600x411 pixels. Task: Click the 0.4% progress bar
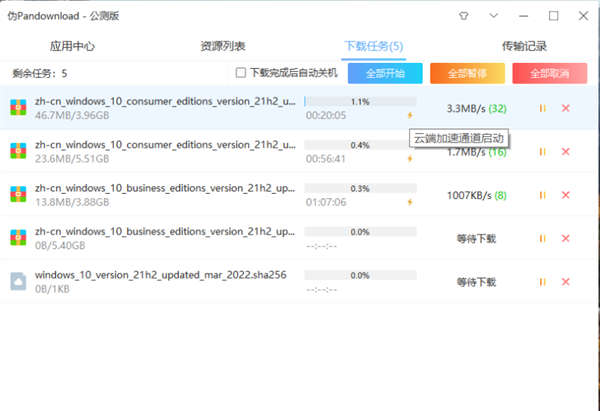coord(360,145)
